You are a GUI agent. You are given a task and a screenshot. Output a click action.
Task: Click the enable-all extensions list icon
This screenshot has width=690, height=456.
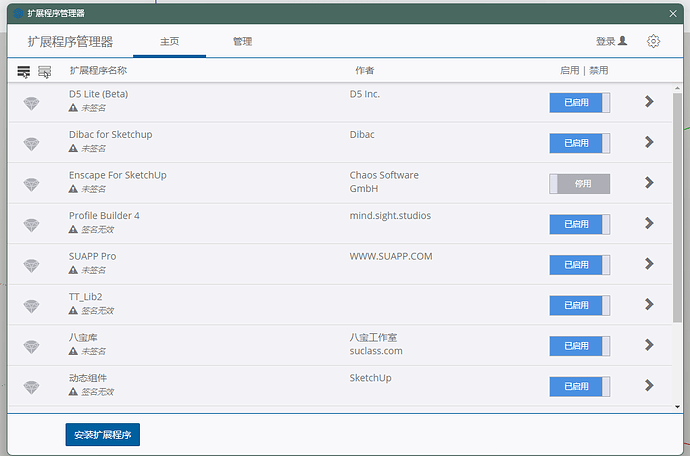(x=24, y=71)
